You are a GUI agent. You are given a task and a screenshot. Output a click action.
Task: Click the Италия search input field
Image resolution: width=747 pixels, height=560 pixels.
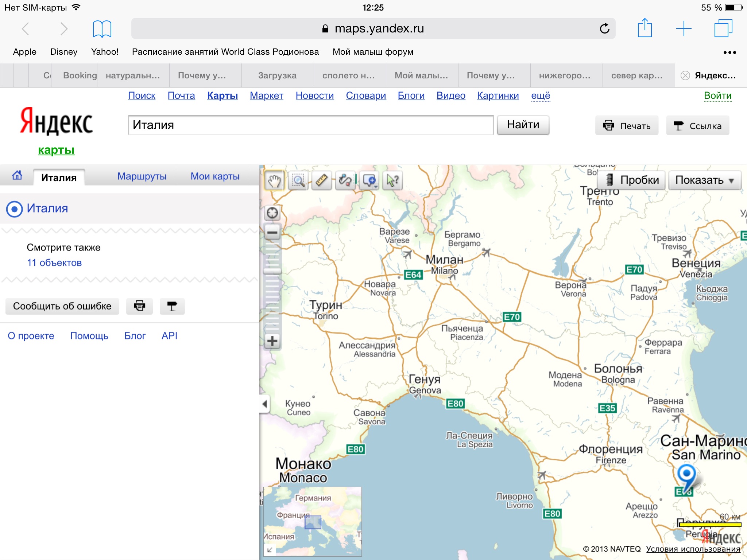point(311,125)
